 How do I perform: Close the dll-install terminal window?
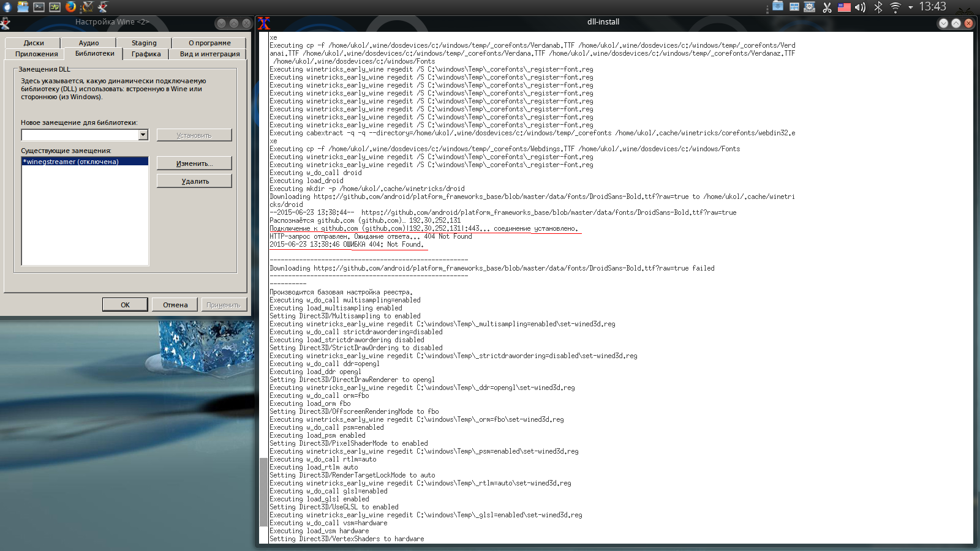(x=968, y=23)
